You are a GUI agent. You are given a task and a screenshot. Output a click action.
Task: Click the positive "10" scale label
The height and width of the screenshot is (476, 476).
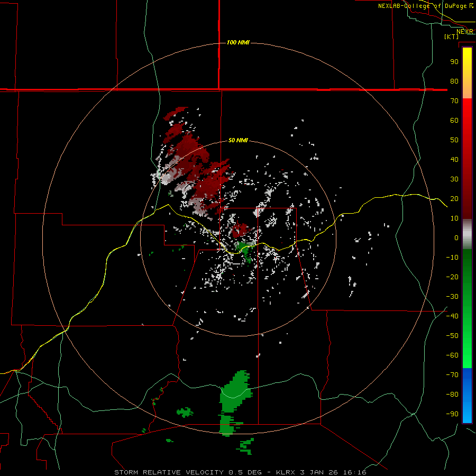(x=454, y=218)
